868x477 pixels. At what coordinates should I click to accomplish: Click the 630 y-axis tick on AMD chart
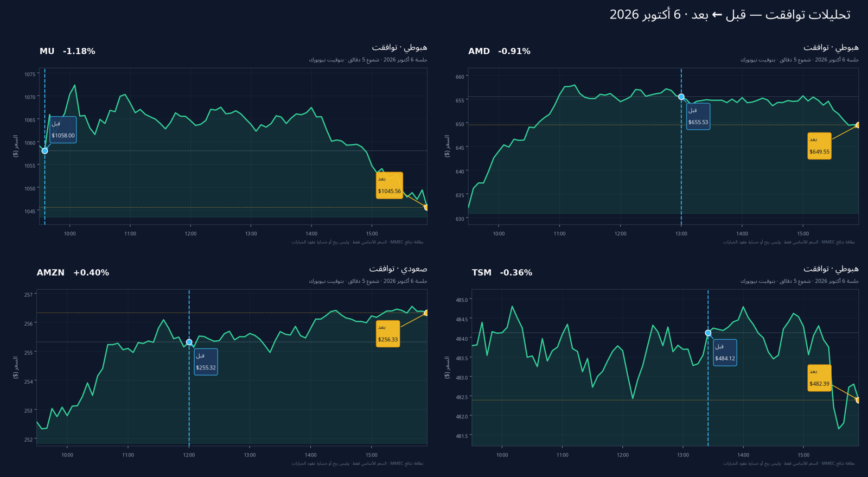[460, 219]
